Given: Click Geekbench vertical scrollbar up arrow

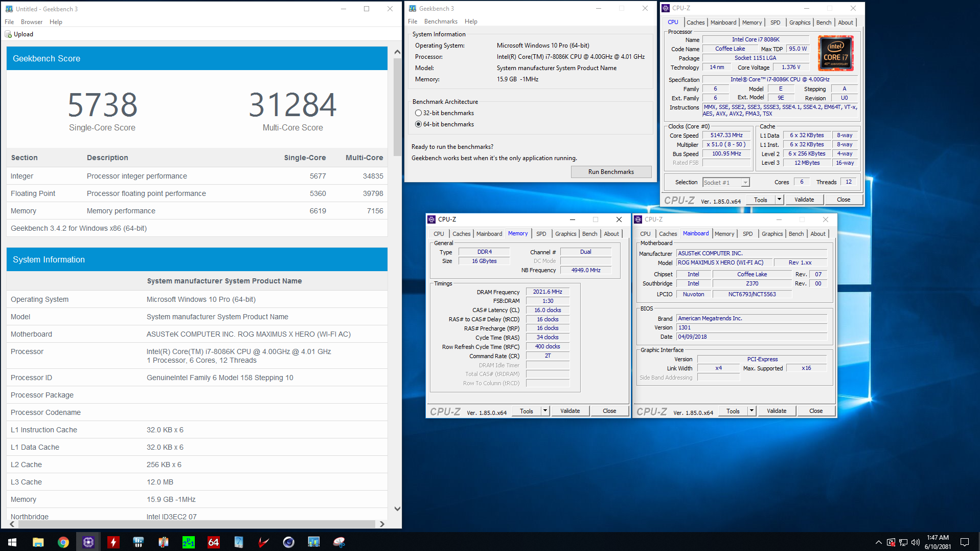Looking at the screenshot, I should 397,52.
